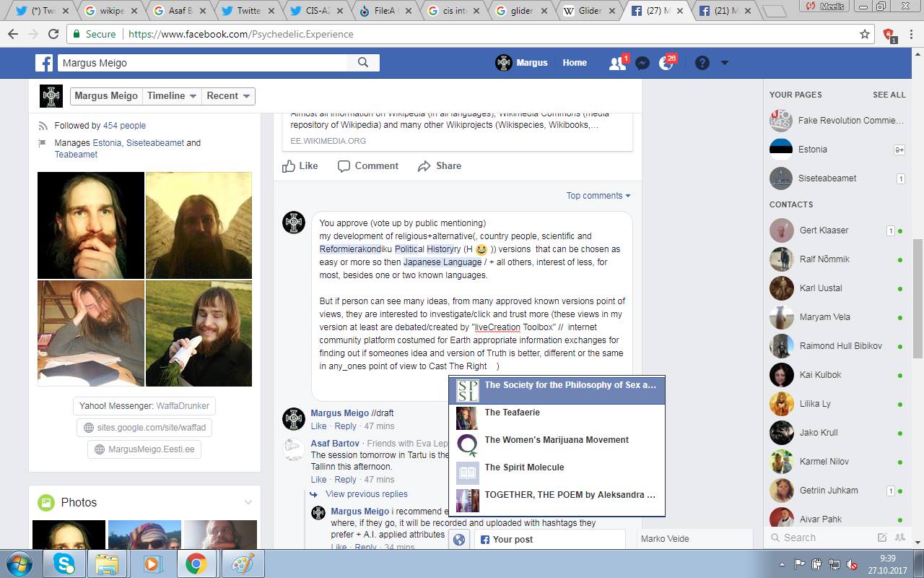Click the Facebook search magnifier icon
This screenshot has width=924, height=578.
(363, 63)
